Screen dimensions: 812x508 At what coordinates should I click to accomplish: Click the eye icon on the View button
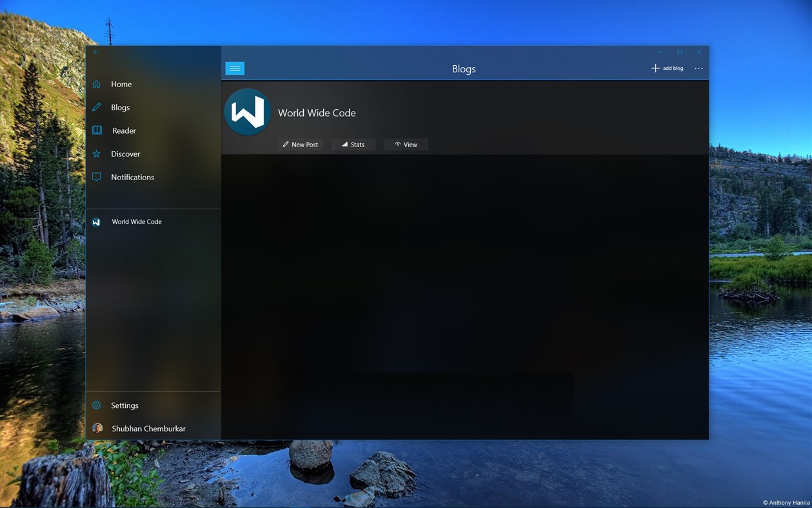tap(397, 144)
